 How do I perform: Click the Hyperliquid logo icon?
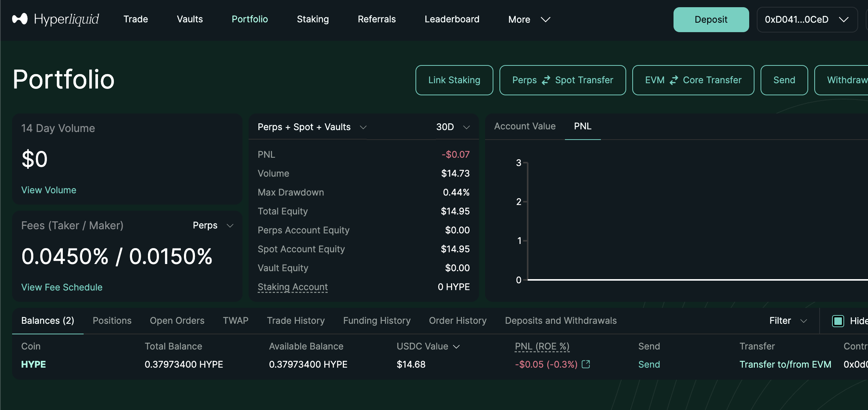tap(20, 19)
